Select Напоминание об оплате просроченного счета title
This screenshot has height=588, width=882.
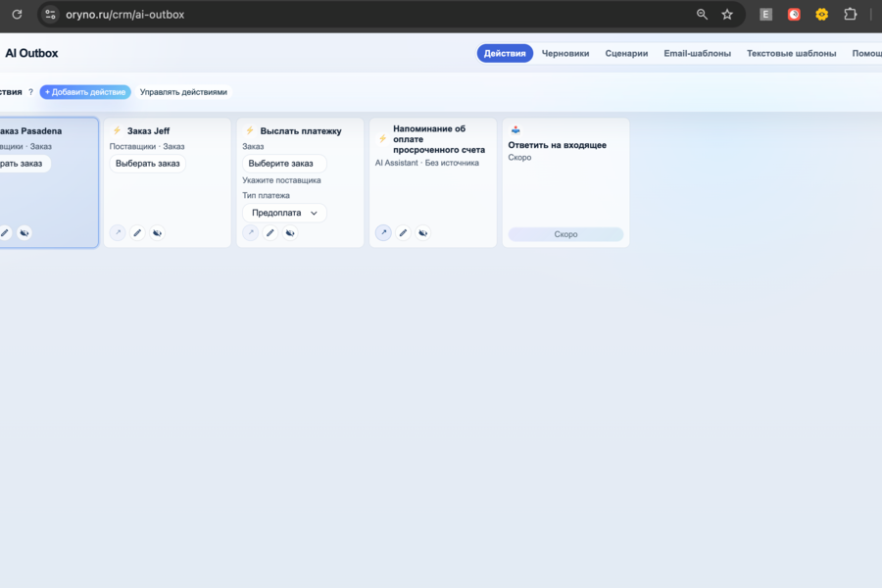click(x=439, y=139)
